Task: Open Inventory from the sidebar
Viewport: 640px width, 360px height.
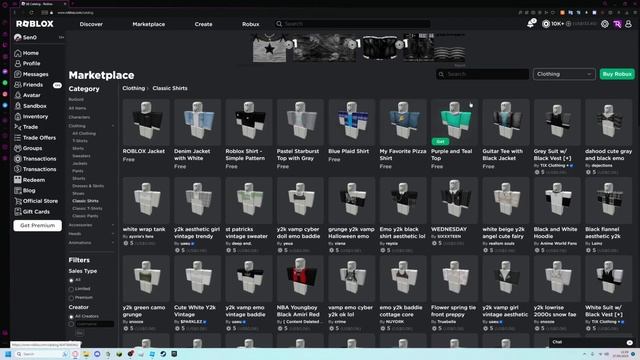Action: point(31,117)
